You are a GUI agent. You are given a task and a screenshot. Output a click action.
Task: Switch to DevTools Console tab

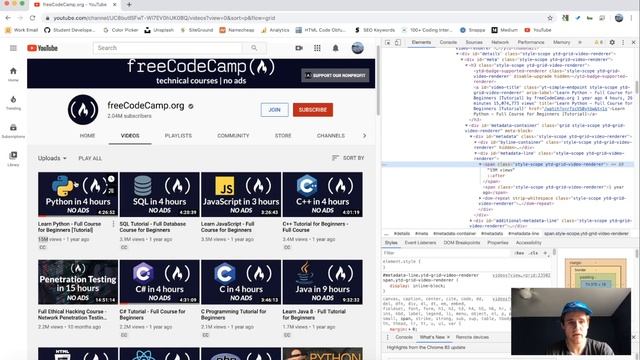click(x=448, y=42)
